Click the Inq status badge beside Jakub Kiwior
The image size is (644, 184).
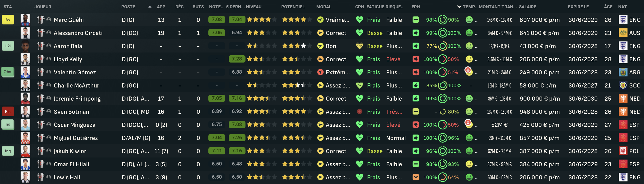coord(8,151)
